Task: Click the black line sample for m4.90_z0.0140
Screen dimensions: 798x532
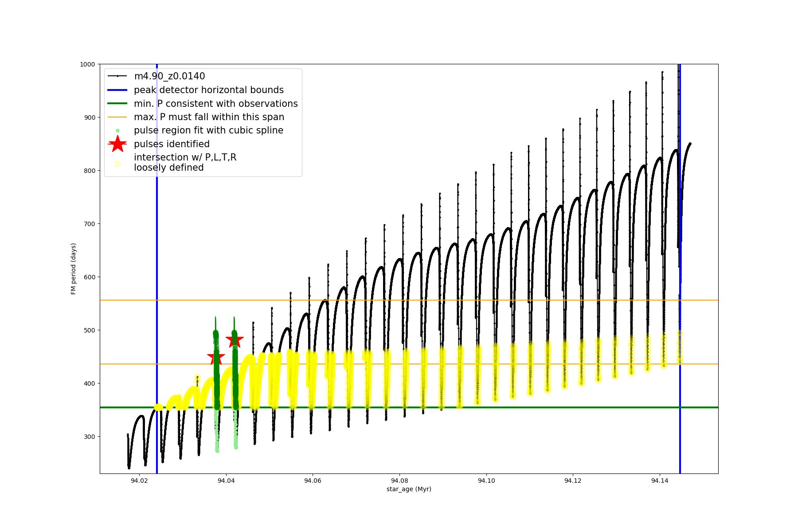Action: [117, 76]
